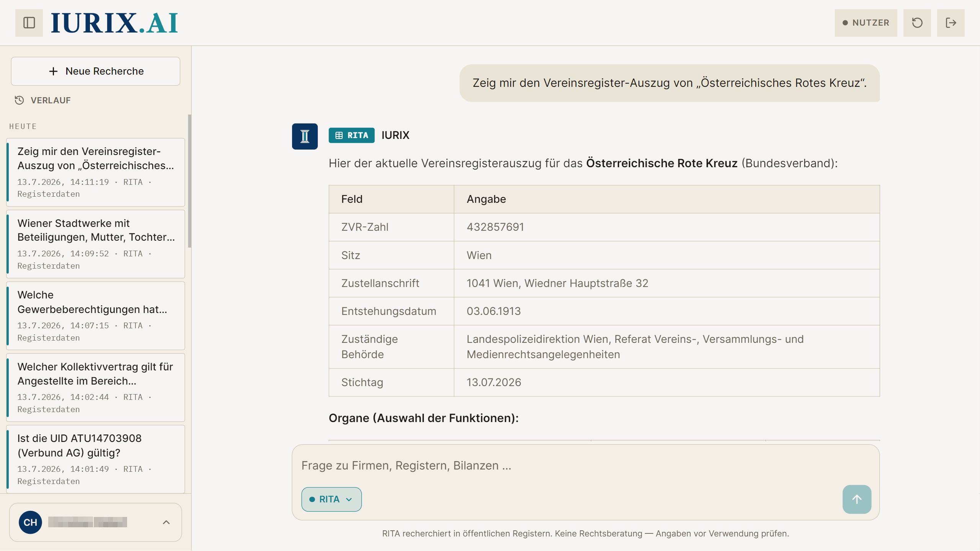Toggle the sidebar panel icon
980x551 pixels.
tap(29, 23)
